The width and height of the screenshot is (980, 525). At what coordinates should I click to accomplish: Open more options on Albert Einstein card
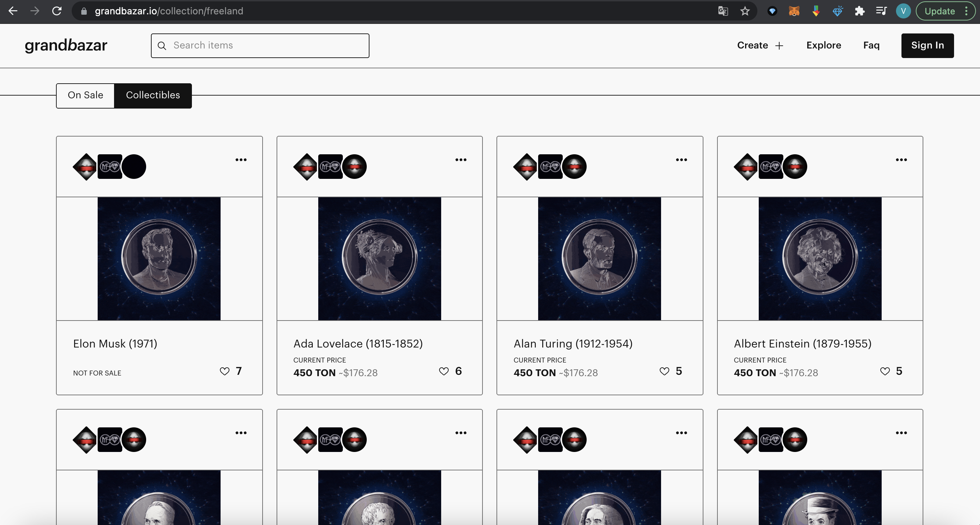901,160
